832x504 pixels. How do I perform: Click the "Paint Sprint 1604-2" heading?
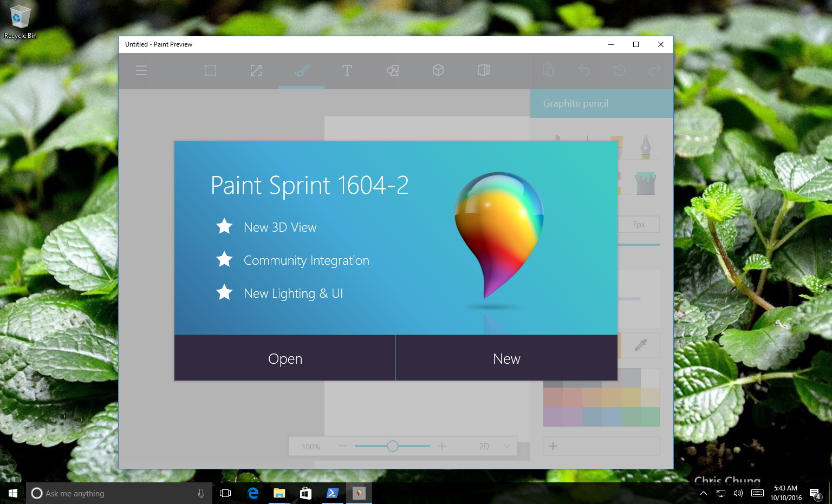point(309,185)
